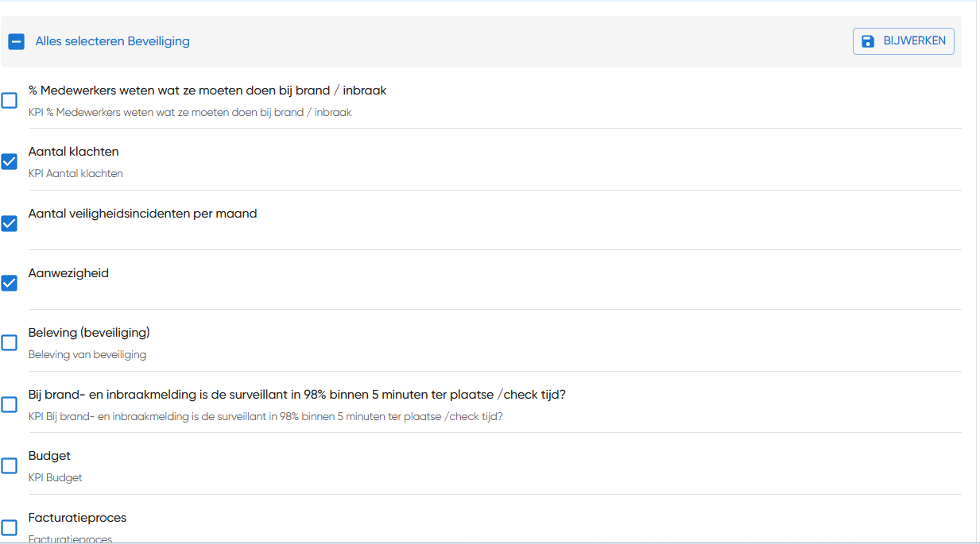The width and height of the screenshot is (980, 544).
Task: Check the surveillant binnen 5 minuten checkbox
Action: click(10, 404)
